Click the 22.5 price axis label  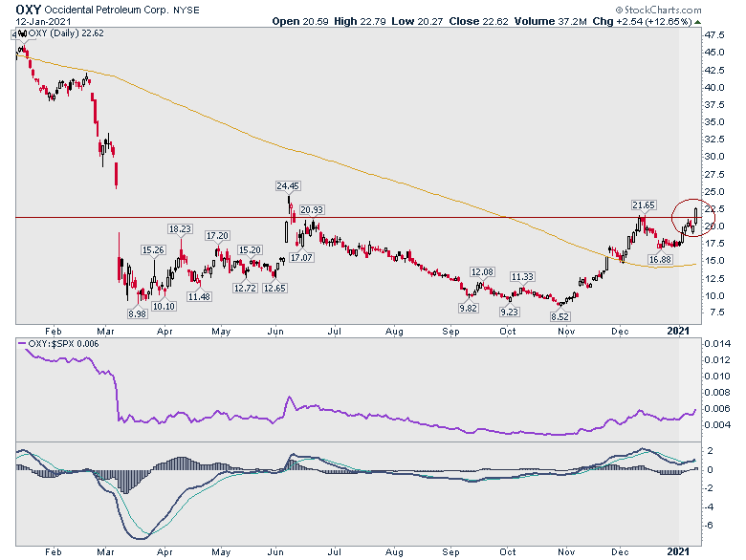click(x=715, y=208)
